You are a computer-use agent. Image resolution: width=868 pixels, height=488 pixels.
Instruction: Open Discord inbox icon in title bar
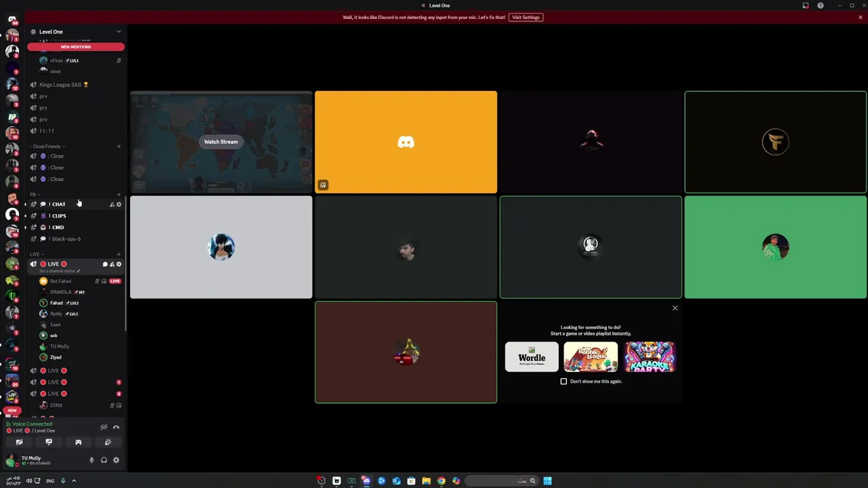[806, 5]
